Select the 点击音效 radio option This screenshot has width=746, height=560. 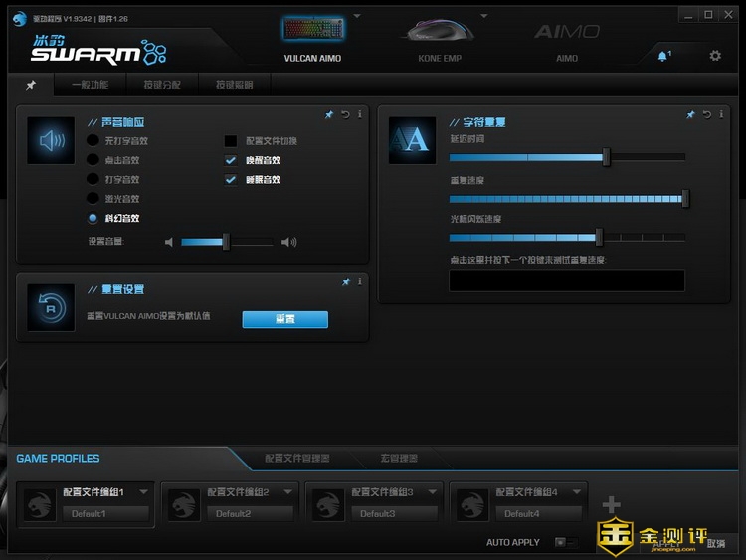93,160
